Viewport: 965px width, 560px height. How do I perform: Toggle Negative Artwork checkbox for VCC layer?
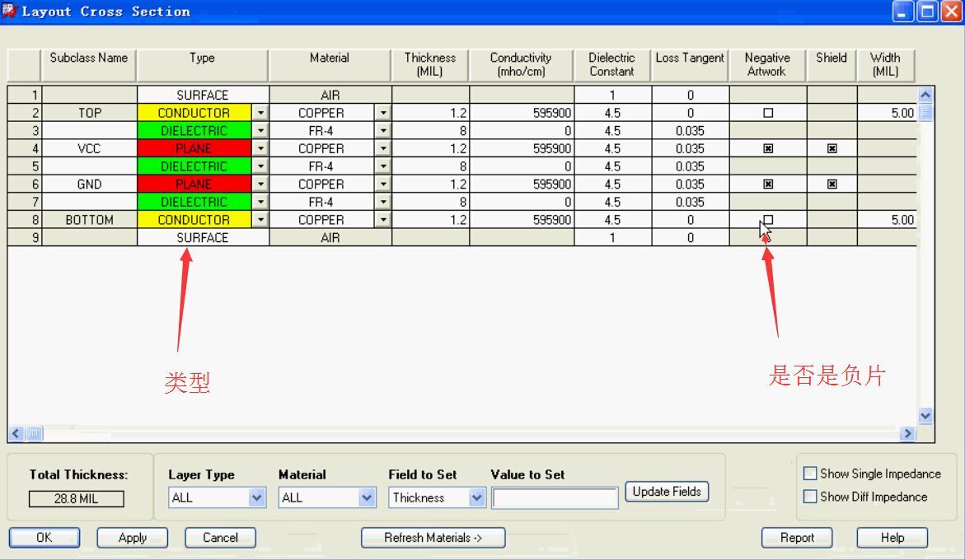(768, 149)
